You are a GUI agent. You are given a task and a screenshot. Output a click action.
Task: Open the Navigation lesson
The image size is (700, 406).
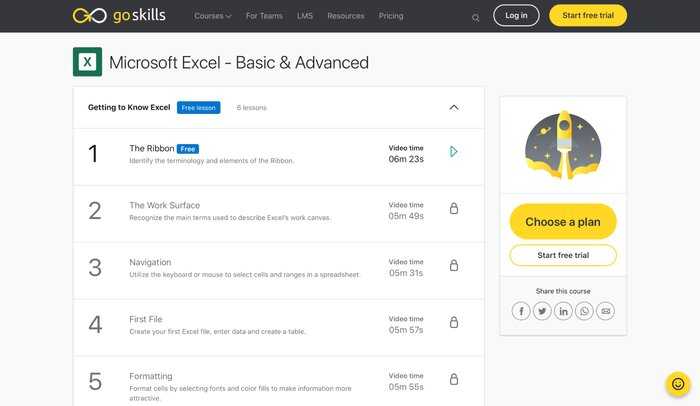pos(150,262)
